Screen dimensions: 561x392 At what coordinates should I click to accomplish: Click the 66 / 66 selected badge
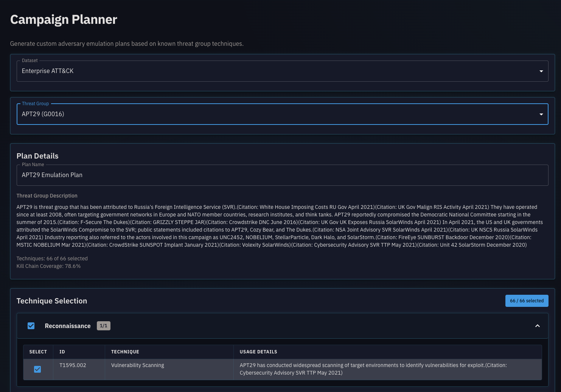point(527,301)
